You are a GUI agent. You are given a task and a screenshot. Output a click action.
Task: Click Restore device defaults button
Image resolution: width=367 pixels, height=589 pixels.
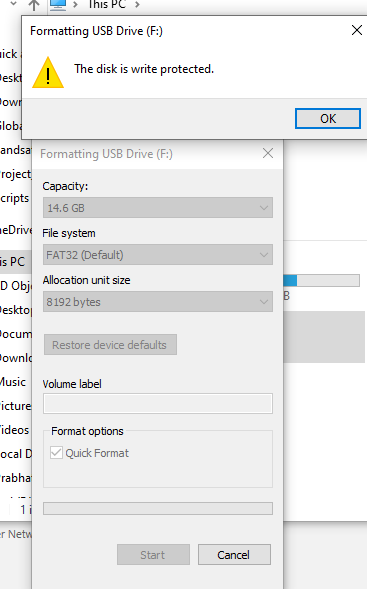coord(110,345)
